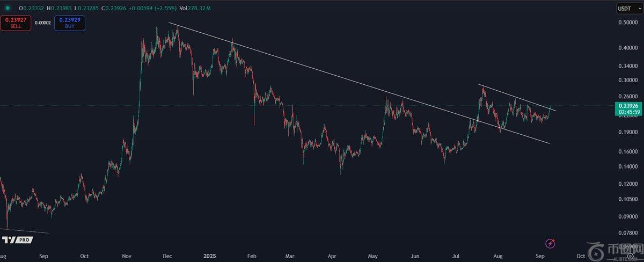Click the May label on time axis
Image resolution: width=644 pixels, height=262 pixels.
point(372,257)
